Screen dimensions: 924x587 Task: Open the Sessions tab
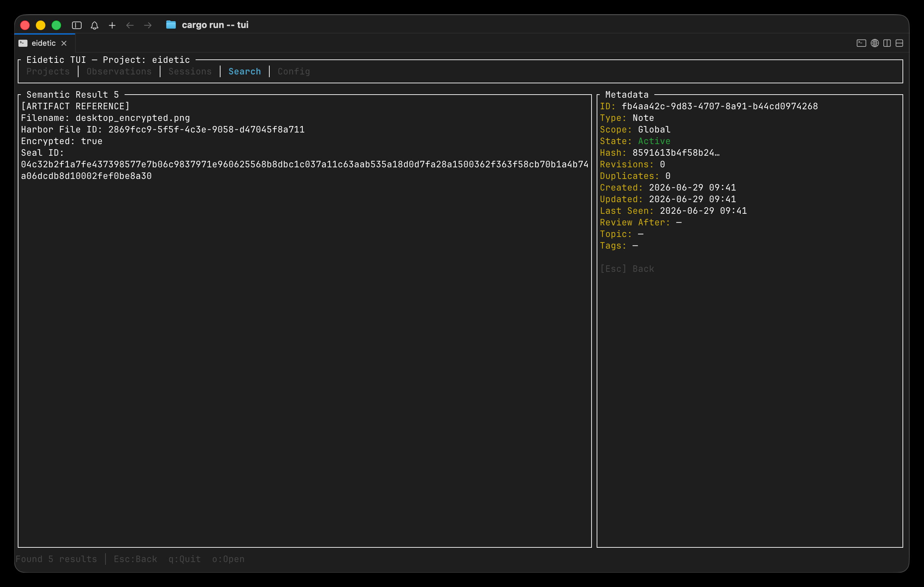tap(190, 71)
